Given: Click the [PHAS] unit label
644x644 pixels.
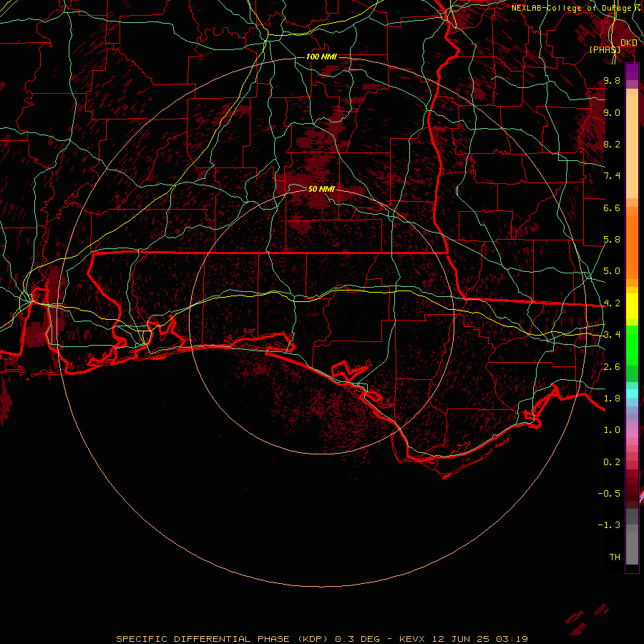Looking at the screenshot, I should (605, 49).
